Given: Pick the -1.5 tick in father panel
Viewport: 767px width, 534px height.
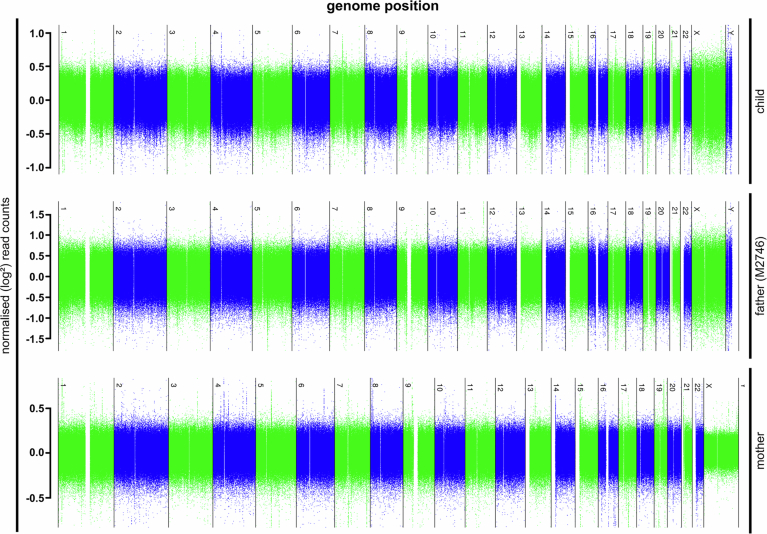Looking at the screenshot, I should click(x=35, y=339).
